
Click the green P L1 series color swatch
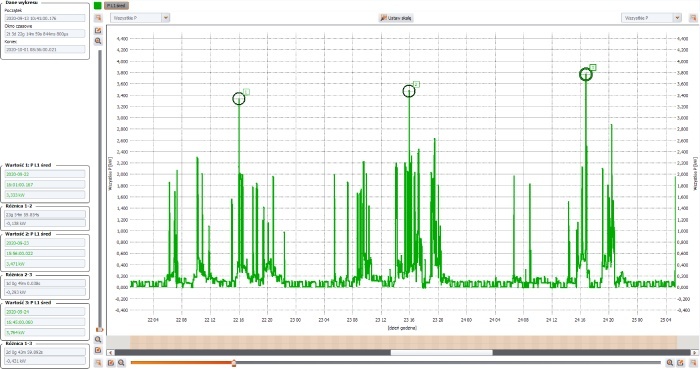pos(98,5)
